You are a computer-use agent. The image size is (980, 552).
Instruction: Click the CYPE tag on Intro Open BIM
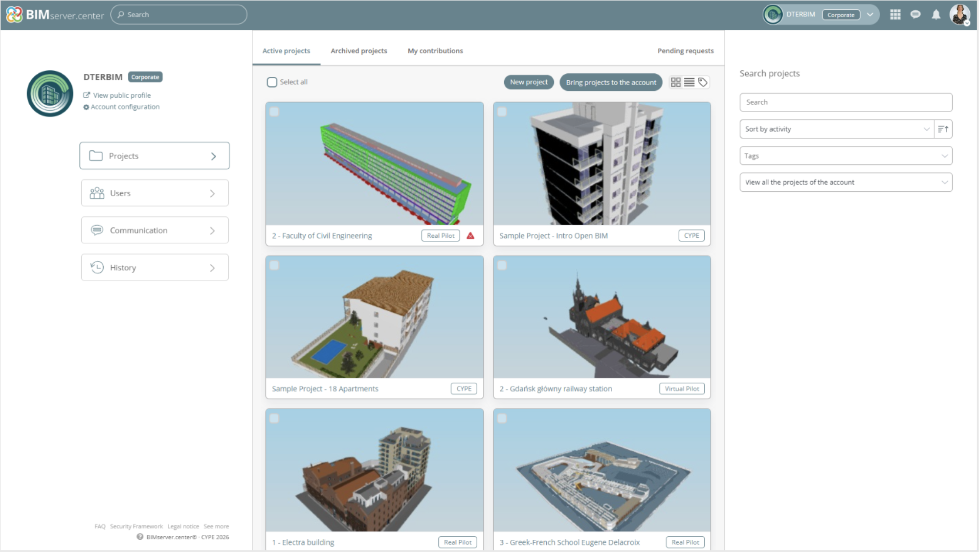click(691, 236)
